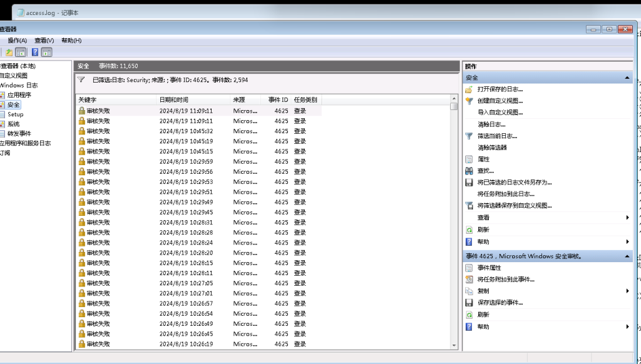The height and width of the screenshot is (364, 641).
Task: Open the 帮助(H) menu
Action: (x=71, y=41)
